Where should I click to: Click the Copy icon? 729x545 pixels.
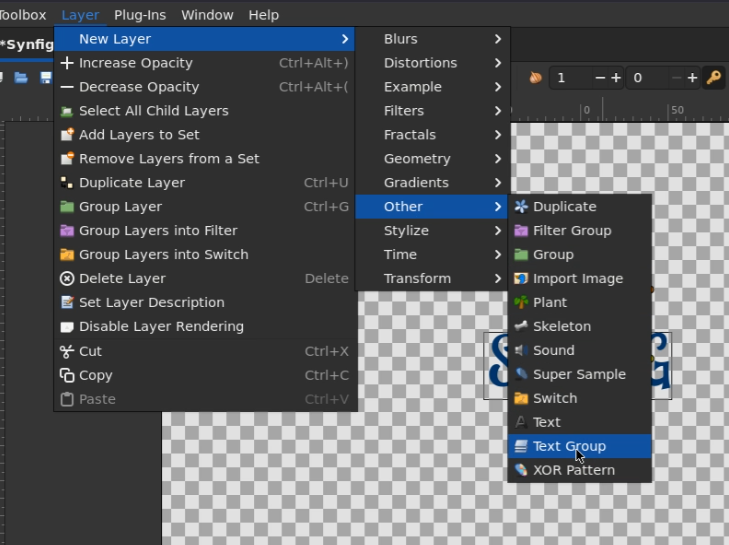[x=67, y=375]
